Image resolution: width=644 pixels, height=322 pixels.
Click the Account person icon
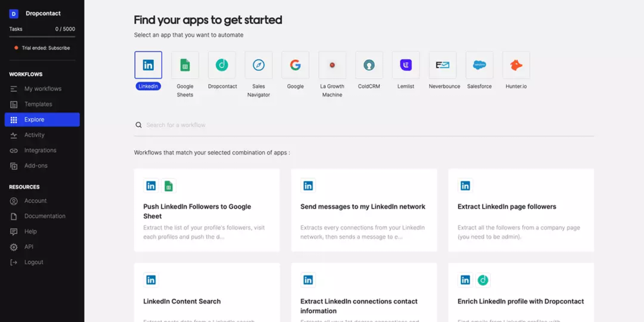pos(14,201)
